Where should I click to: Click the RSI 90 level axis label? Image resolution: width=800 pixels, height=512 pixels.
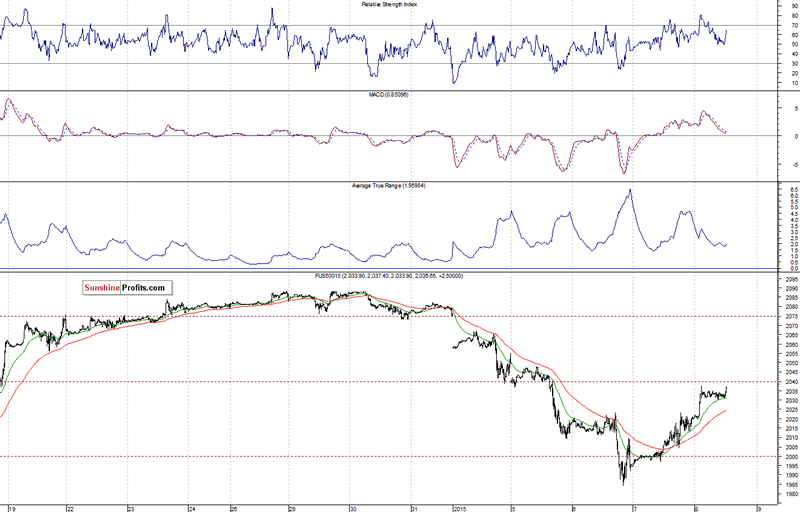pyautogui.click(x=766, y=6)
